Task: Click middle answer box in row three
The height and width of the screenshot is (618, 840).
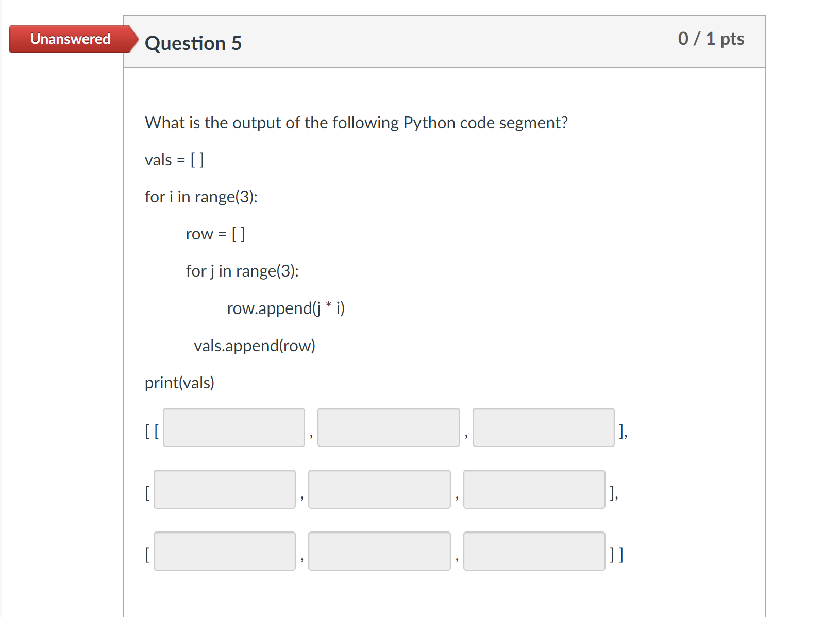Action: point(379,551)
